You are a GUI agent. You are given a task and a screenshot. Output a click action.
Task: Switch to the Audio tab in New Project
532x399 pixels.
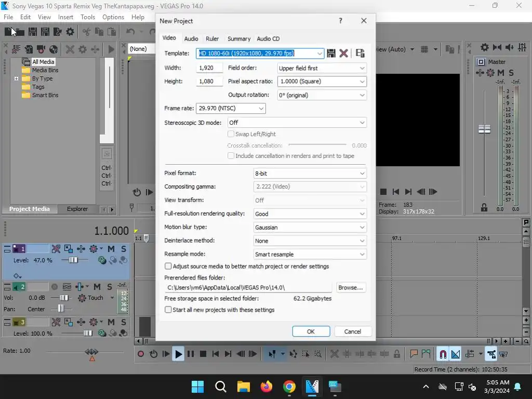click(x=191, y=38)
